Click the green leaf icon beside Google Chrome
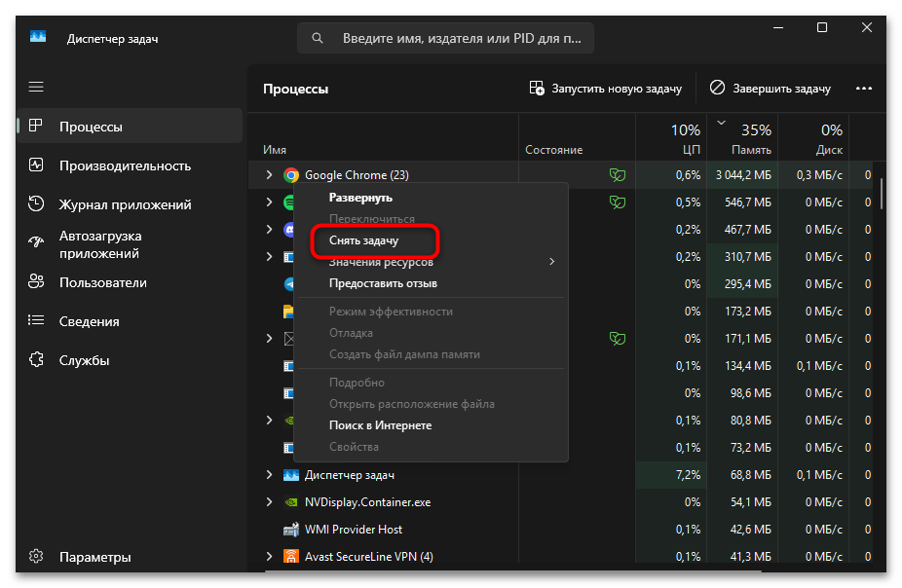Viewport: 902px width, 588px height. point(618,175)
